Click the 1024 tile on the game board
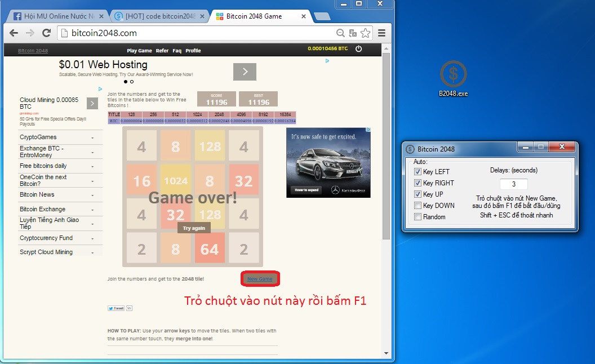 click(176, 181)
